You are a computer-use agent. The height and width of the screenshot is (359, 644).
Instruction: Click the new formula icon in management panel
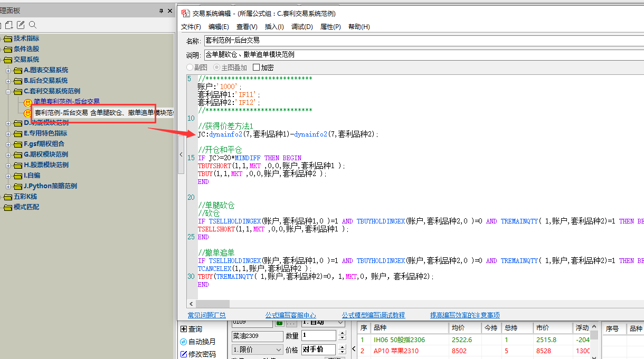click(x=9, y=25)
